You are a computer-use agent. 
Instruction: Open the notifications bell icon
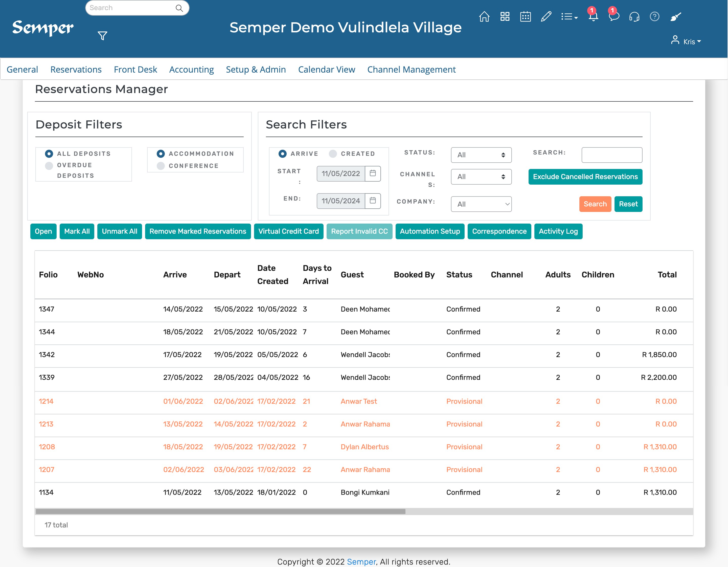[x=593, y=17]
